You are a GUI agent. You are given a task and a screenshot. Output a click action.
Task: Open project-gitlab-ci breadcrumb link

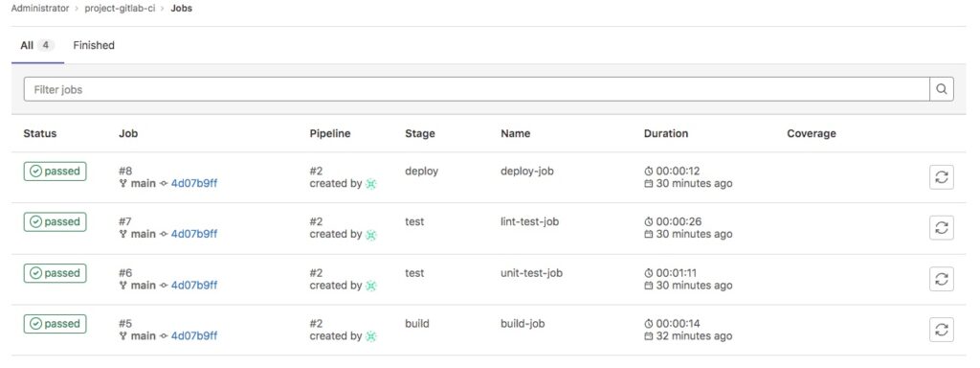[120, 9]
